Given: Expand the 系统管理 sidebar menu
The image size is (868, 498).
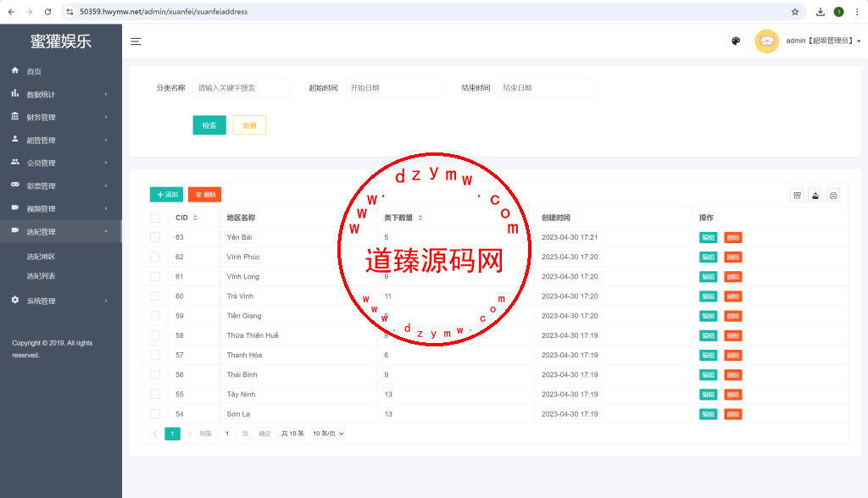Looking at the screenshot, I should click(x=61, y=301).
